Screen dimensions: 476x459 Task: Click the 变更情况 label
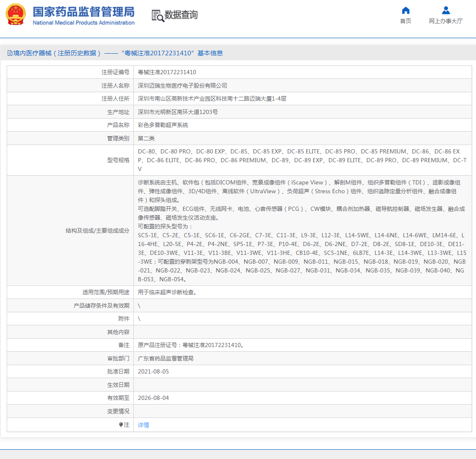click(118, 411)
